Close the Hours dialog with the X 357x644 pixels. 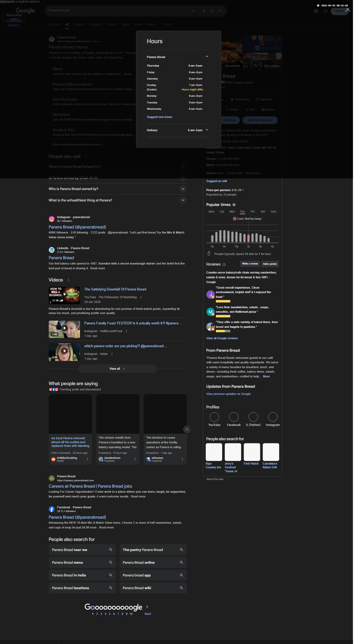(x=348, y=10)
